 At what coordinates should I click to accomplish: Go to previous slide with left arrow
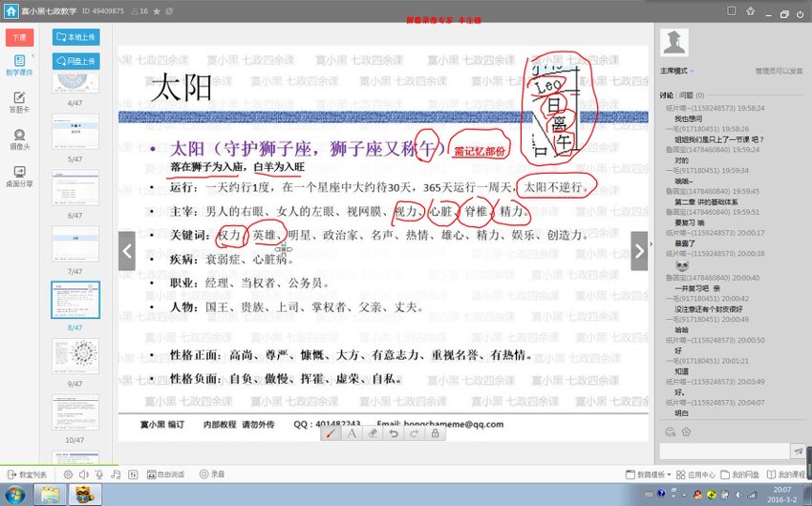tap(127, 251)
